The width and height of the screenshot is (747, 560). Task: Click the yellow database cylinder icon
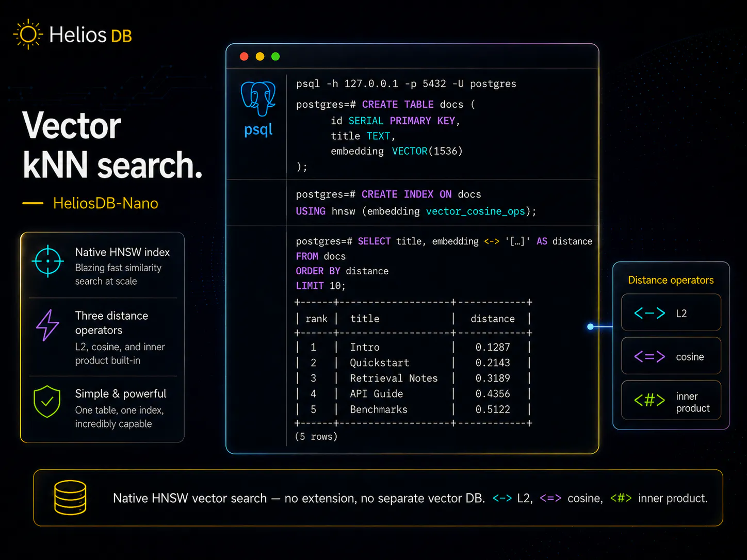[x=70, y=498]
